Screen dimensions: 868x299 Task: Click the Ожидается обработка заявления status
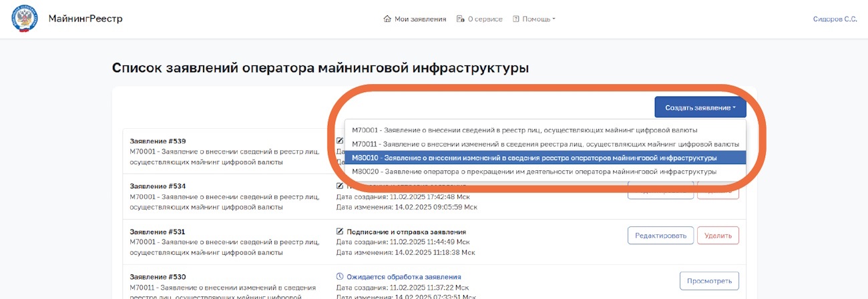coord(403,276)
